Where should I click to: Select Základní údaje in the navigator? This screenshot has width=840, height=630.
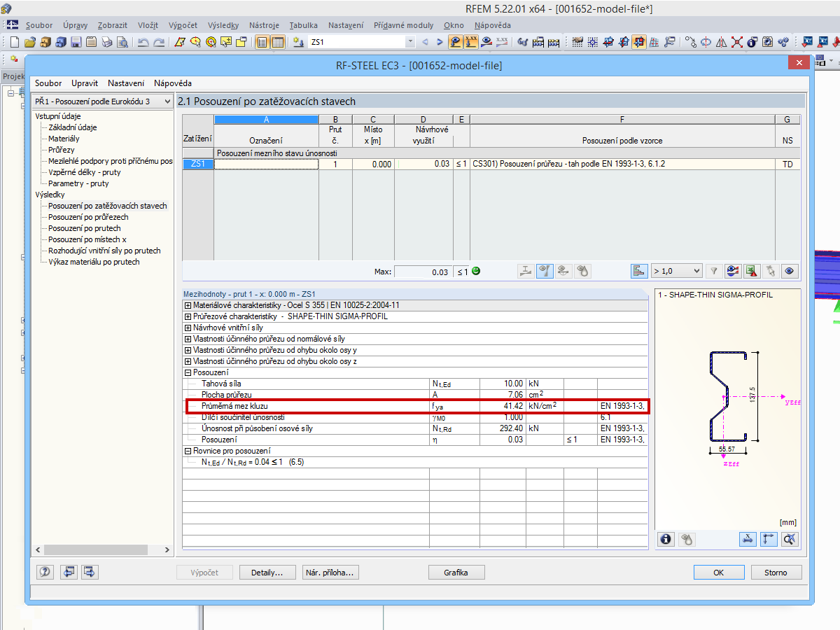73,127
